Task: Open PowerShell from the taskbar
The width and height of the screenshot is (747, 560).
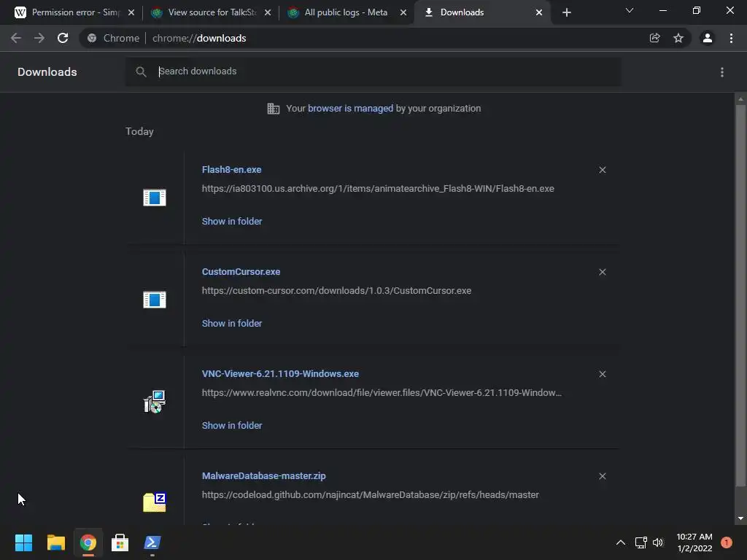Action: click(x=152, y=542)
